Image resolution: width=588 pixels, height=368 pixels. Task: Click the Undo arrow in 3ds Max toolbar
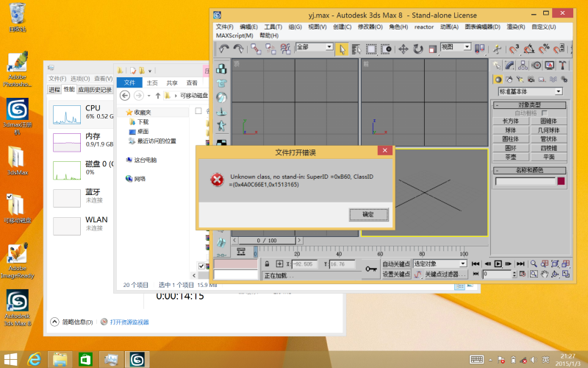coord(222,49)
